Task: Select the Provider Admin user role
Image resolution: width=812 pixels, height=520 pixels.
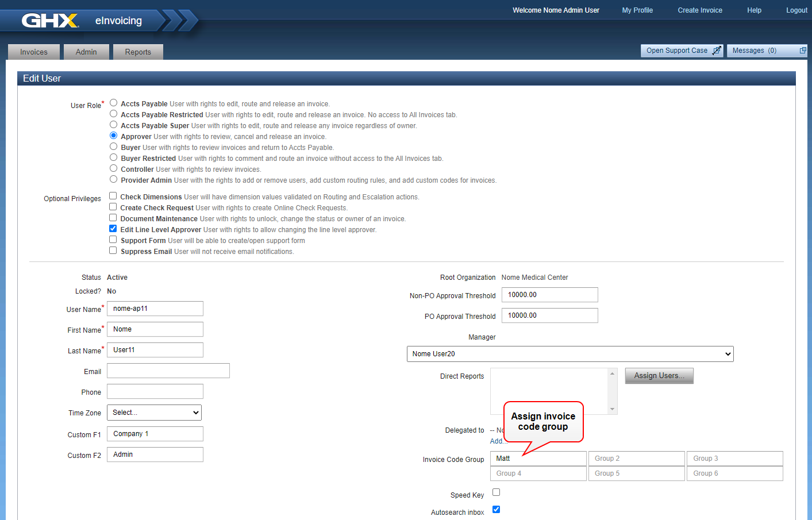Action: coord(114,179)
